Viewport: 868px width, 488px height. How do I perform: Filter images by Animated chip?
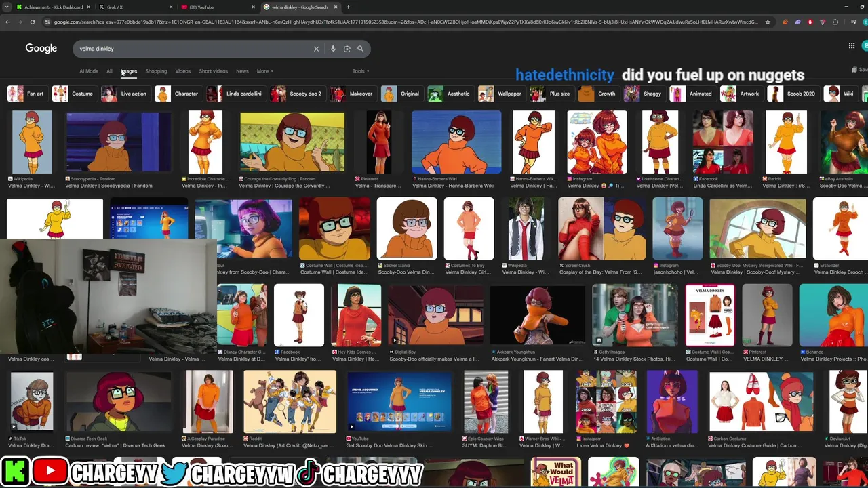(692, 94)
